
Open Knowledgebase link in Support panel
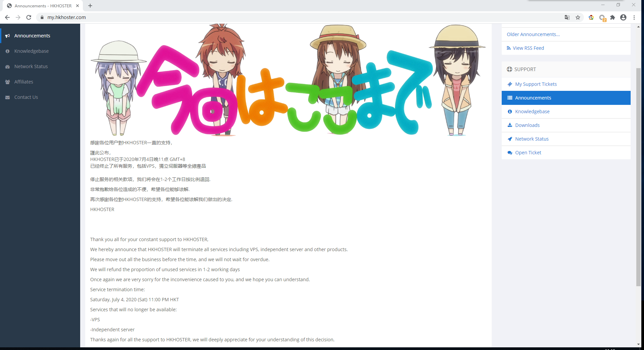tap(566, 112)
